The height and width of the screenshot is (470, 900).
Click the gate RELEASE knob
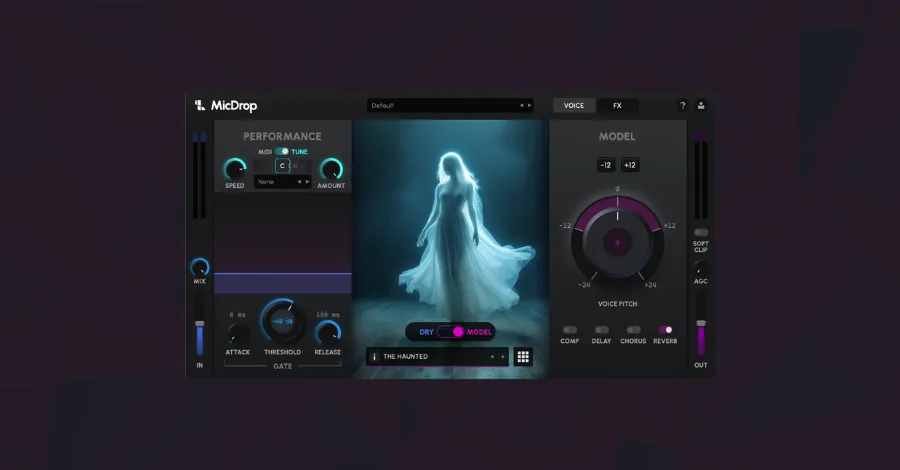pos(328,333)
